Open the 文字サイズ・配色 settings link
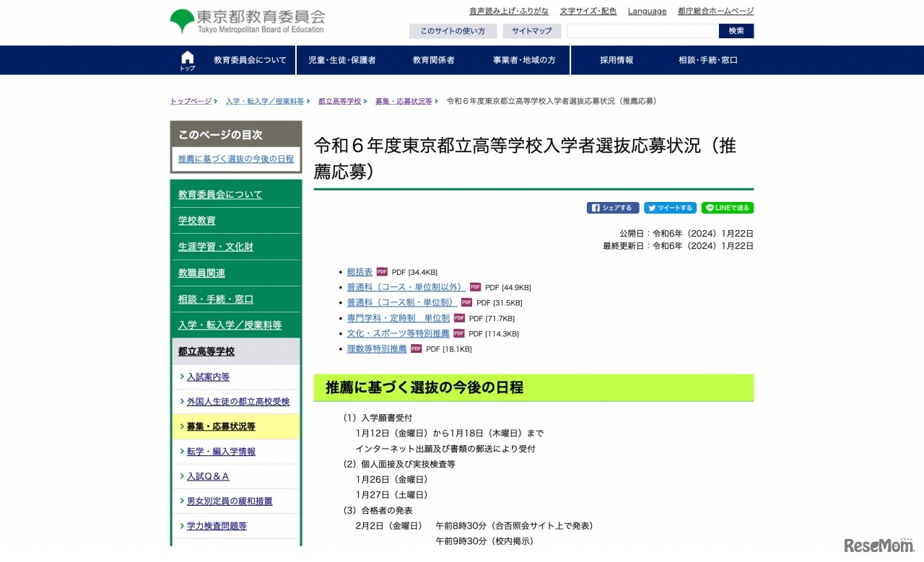This screenshot has width=924, height=562. [x=588, y=11]
